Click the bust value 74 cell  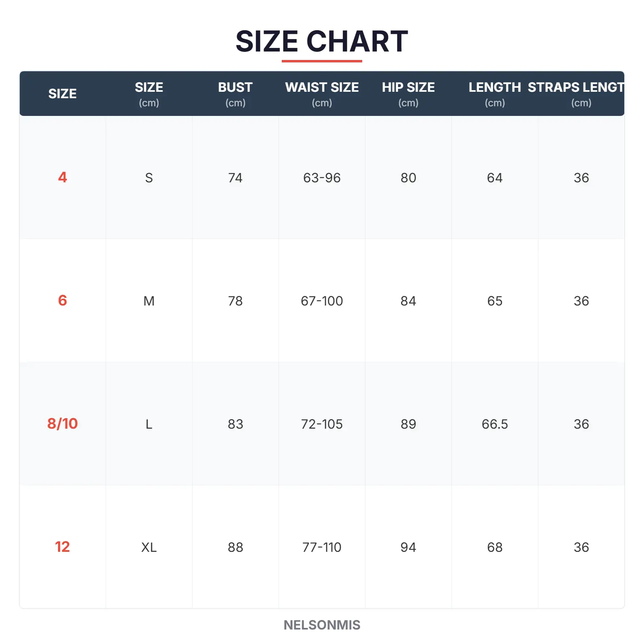(x=235, y=178)
